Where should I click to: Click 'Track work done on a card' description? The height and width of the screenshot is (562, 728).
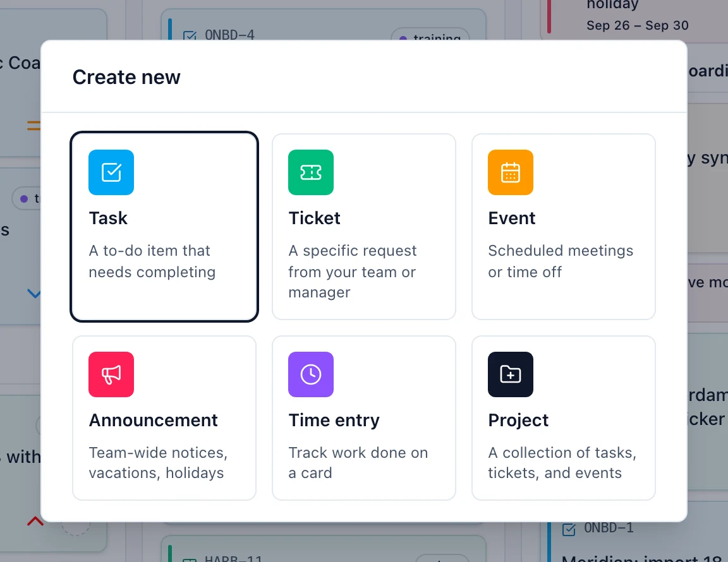click(x=358, y=463)
